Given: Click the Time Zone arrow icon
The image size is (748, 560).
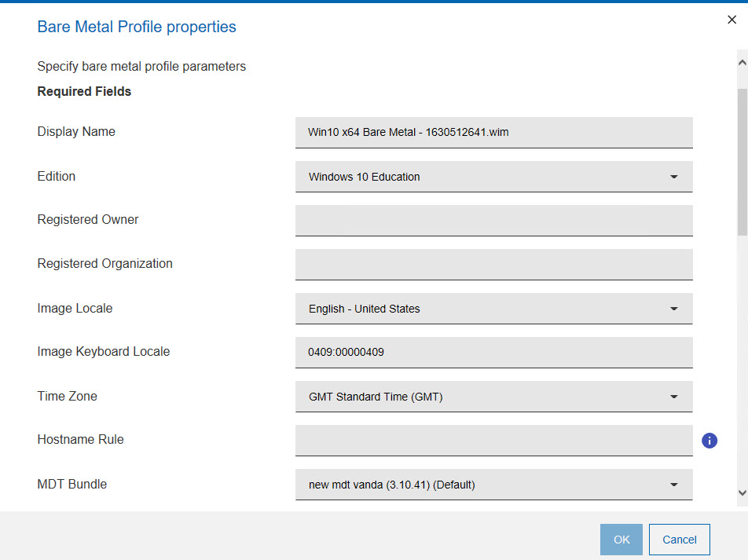Looking at the screenshot, I should coord(673,397).
